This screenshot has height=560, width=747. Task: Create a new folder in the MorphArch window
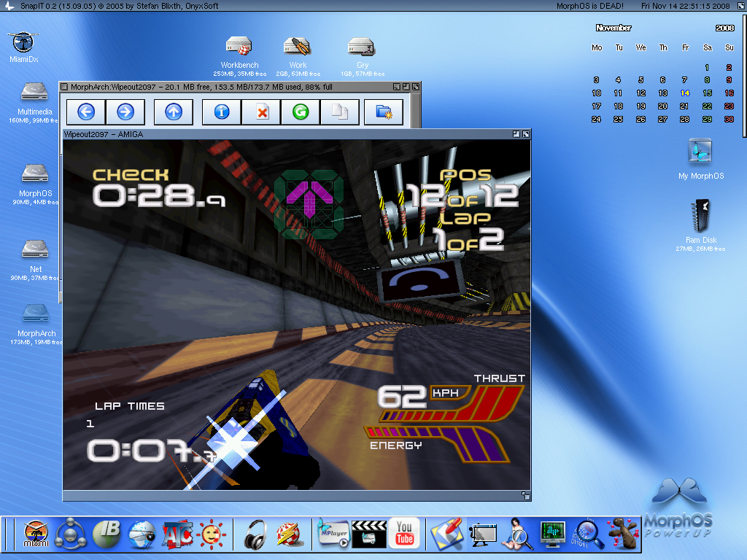tap(384, 112)
